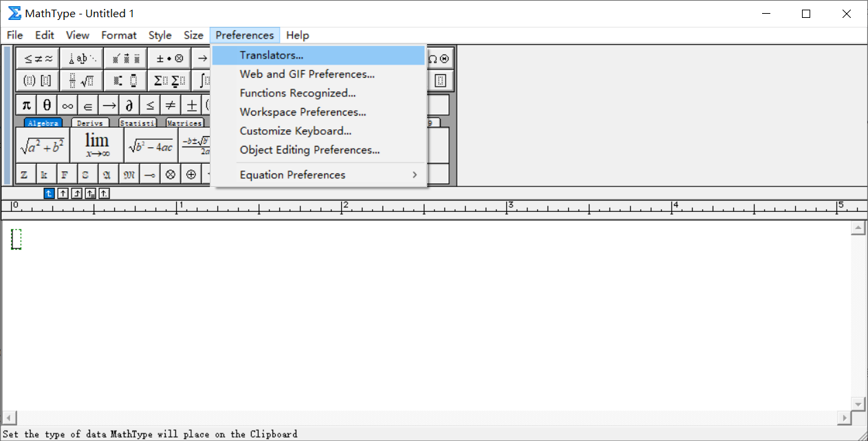Switch to the Derivs tab
Screen dimensions: 868x441
click(90, 123)
